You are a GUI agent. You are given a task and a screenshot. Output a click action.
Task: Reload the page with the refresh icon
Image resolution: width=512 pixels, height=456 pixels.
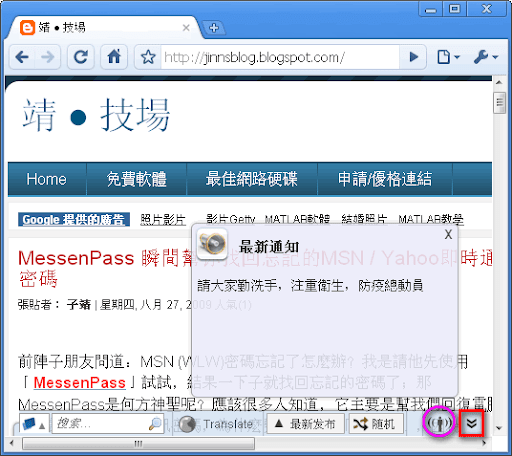81,57
